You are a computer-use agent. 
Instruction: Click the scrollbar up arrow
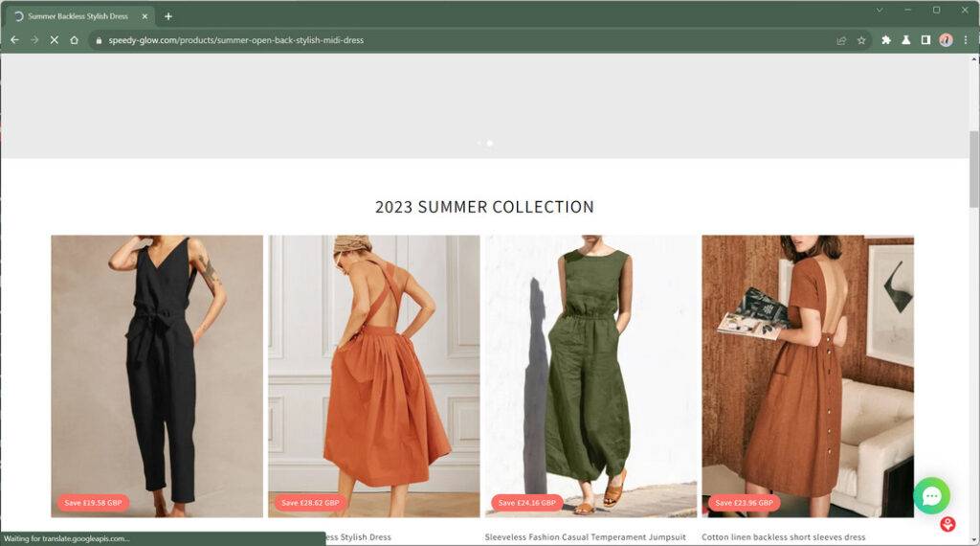(x=973, y=58)
